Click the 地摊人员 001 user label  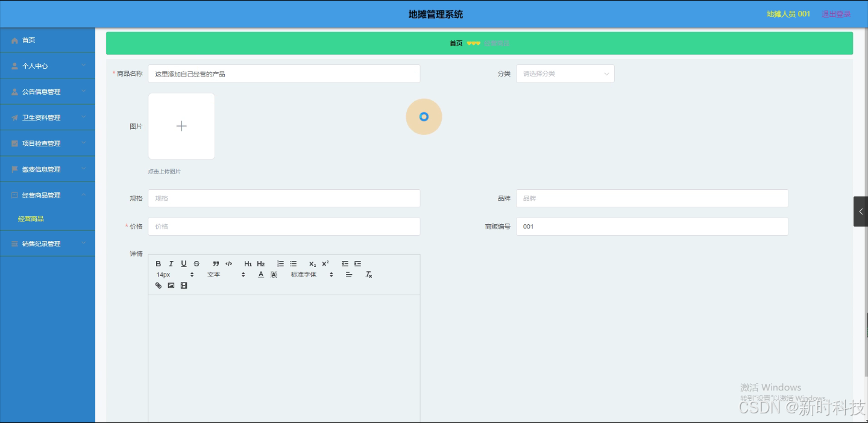coord(788,14)
